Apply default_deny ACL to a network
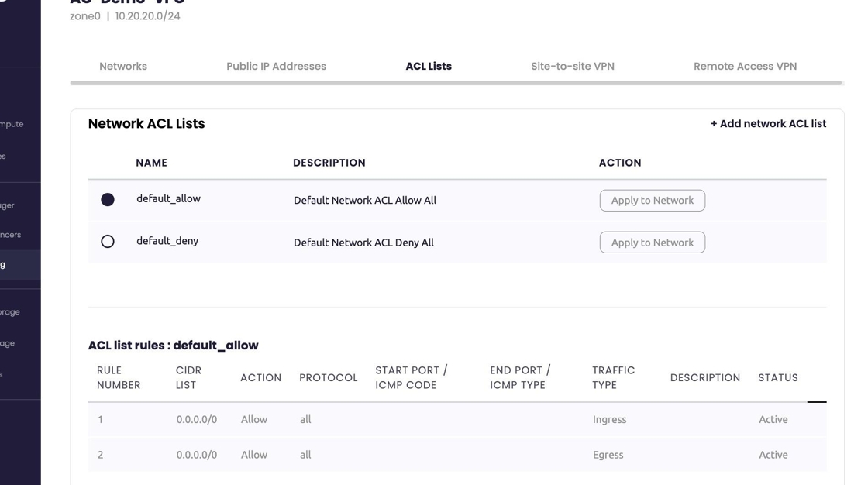Image resolution: width=868 pixels, height=485 pixels. point(652,242)
